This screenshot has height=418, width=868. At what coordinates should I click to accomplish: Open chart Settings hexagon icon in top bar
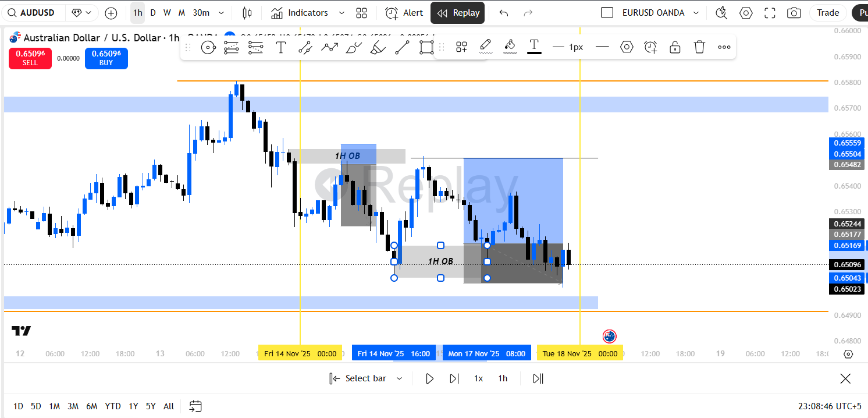(746, 13)
